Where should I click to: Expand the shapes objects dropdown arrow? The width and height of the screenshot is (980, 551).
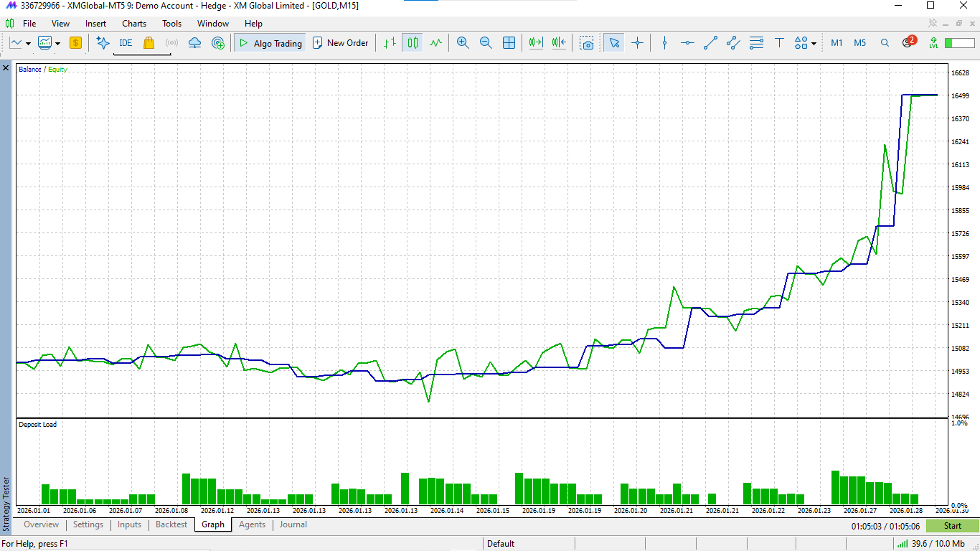tap(814, 43)
